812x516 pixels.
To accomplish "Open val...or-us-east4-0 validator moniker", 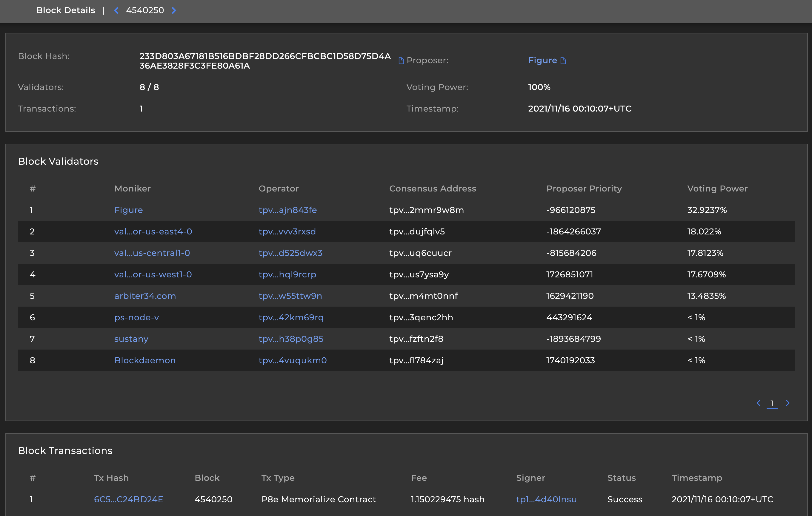I will 153,231.
